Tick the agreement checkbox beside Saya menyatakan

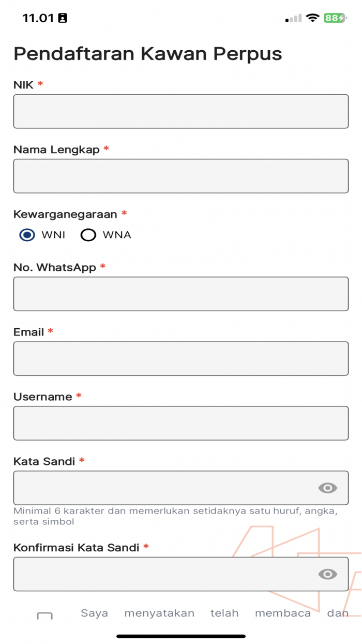coord(45,615)
